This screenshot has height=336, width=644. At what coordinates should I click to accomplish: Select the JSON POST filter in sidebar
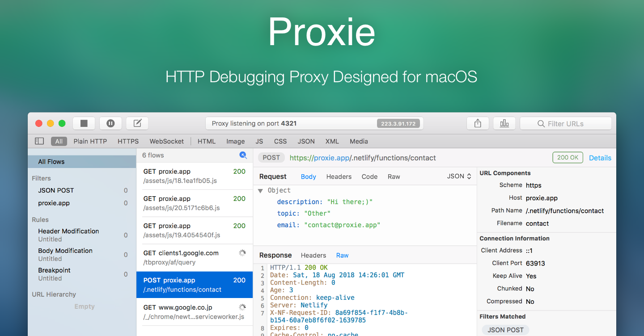click(x=82, y=190)
